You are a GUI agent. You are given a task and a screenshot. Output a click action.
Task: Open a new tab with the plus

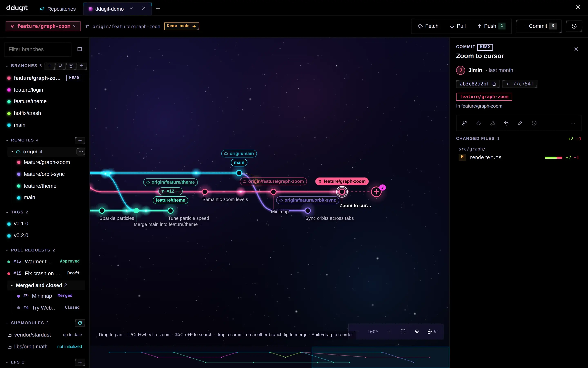coord(158,9)
